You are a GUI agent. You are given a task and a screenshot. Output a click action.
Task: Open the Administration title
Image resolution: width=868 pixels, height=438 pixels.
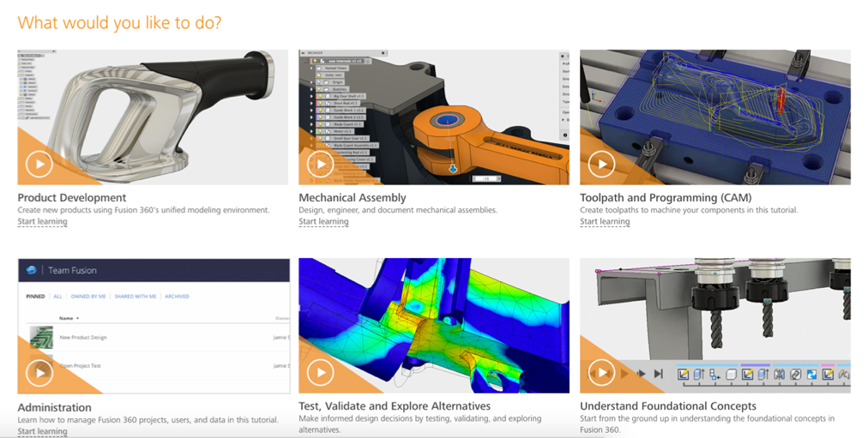[x=54, y=408]
